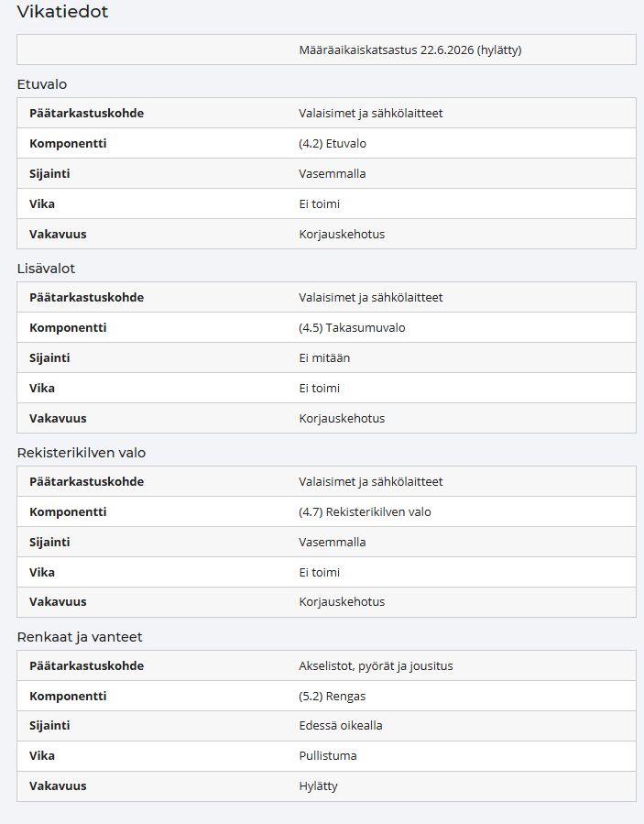Click the Vikatiedot page heading

pos(62,12)
